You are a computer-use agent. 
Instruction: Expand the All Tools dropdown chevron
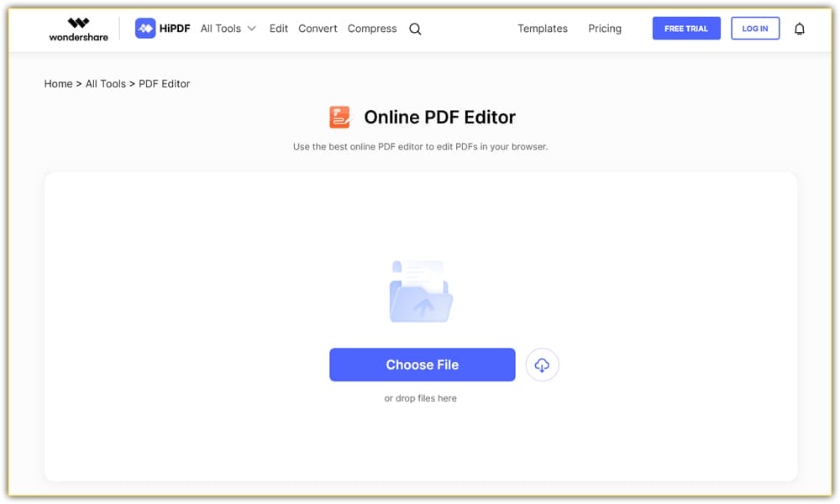[x=252, y=28]
